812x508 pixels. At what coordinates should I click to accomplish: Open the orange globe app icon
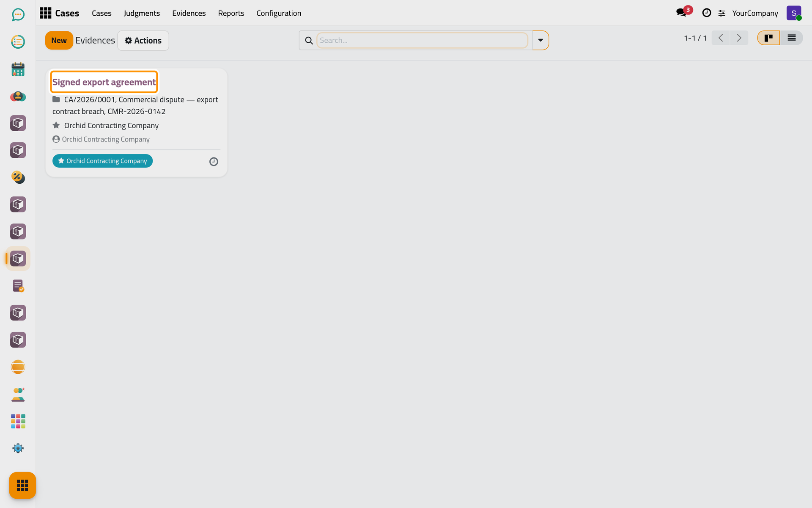(18, 367)
